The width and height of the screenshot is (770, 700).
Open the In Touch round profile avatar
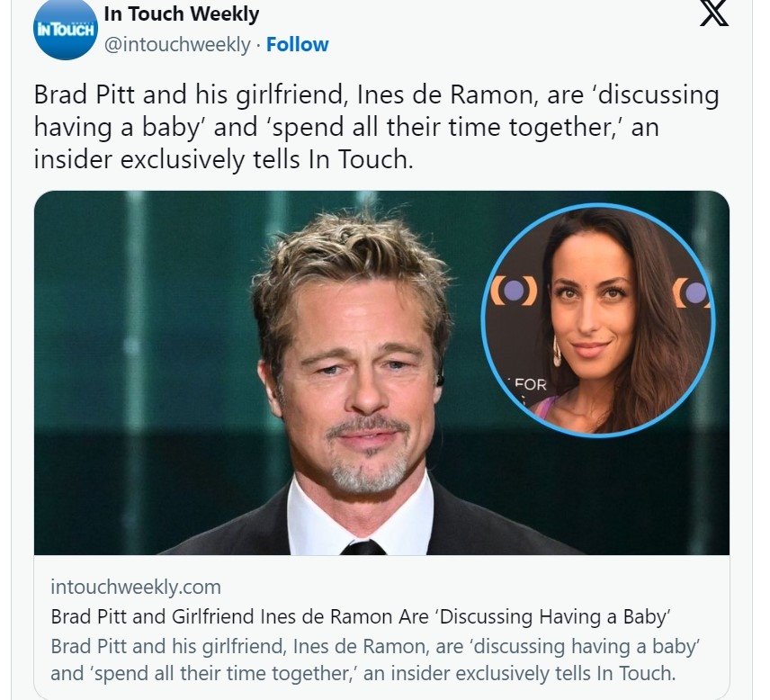pos(66,29)
